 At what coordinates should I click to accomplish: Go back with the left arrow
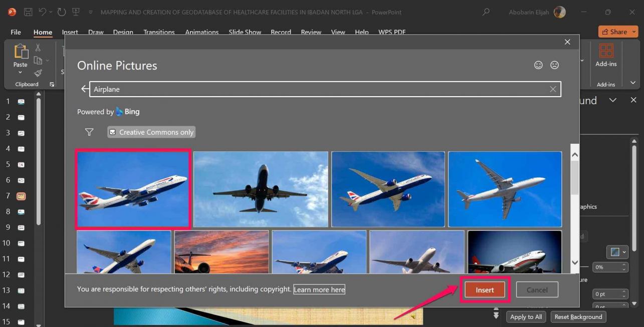pos(85,89)
